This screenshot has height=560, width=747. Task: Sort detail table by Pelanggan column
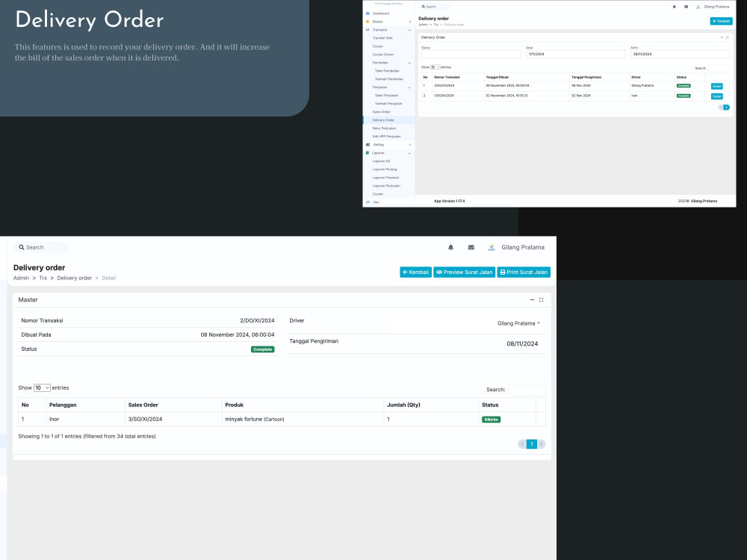(x=86, y=405)
